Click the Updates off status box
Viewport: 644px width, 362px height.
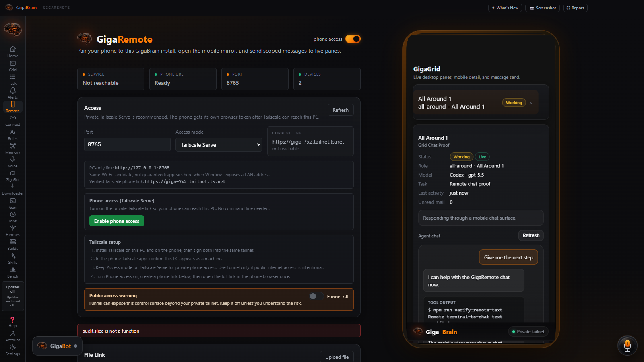[12, 296]
